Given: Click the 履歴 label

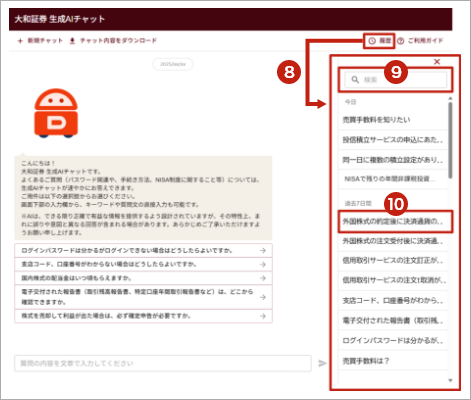Looking at the screenshot, I should (385, 41).
